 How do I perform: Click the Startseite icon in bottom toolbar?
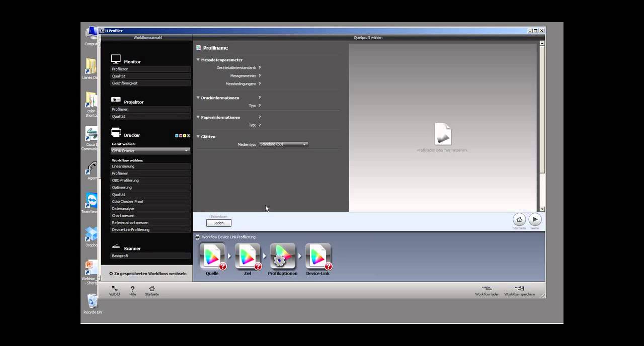pos(152,289)
